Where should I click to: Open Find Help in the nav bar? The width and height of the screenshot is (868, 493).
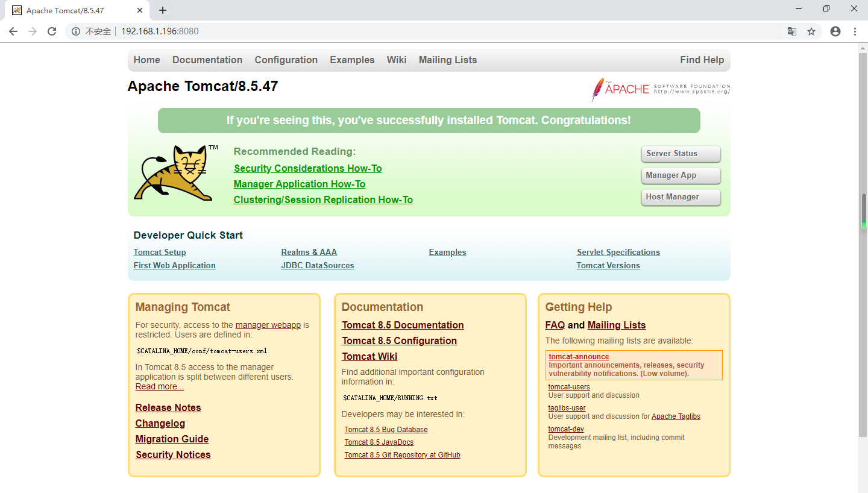[x=702, y=60]
